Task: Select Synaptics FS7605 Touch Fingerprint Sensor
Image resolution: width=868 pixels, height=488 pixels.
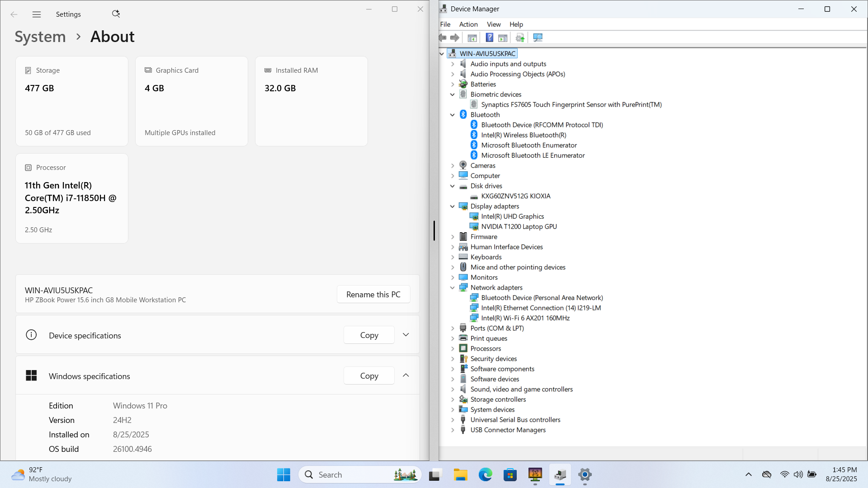Action: coord(571,104)
